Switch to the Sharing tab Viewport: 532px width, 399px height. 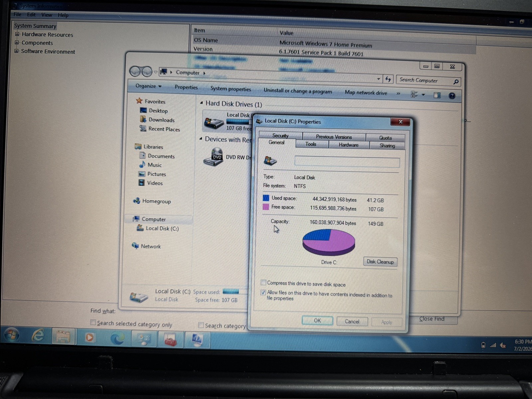pyautogui.click(x=387, y=146)
